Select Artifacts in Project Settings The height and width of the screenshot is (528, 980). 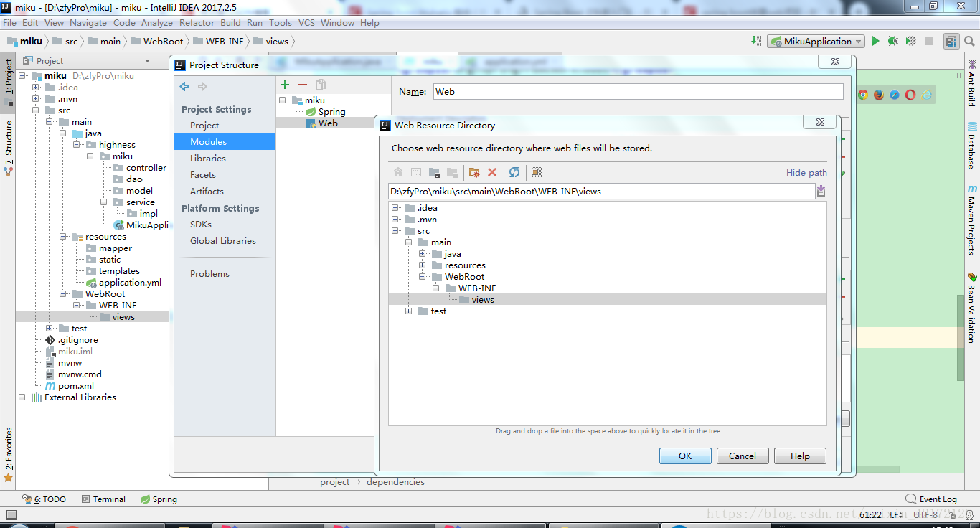click(x=207, y=192)
